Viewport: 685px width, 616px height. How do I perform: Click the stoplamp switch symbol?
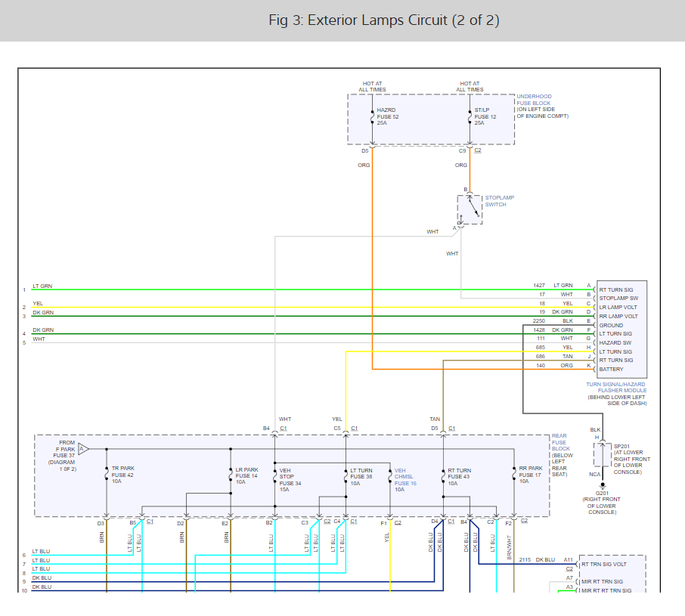click(470, 209)
